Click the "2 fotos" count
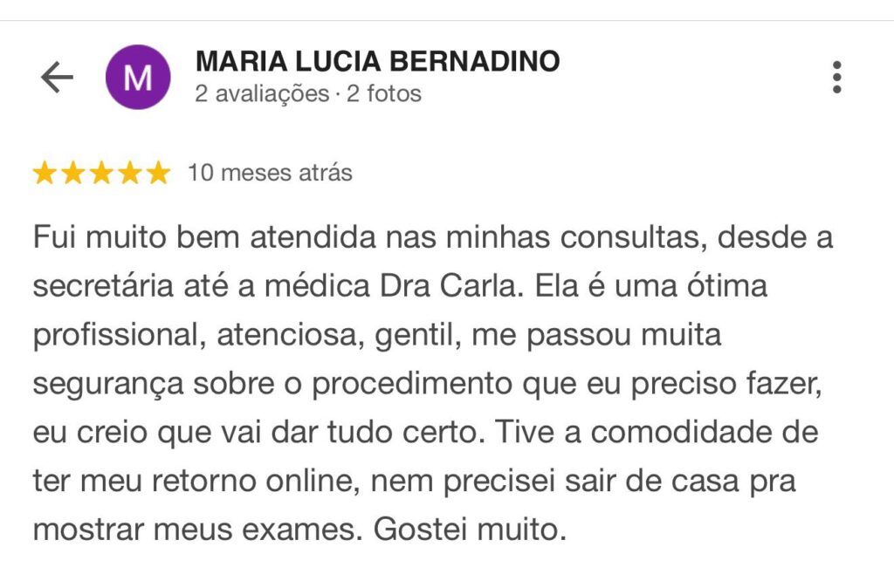894x588 pixels. coord(384,93)
